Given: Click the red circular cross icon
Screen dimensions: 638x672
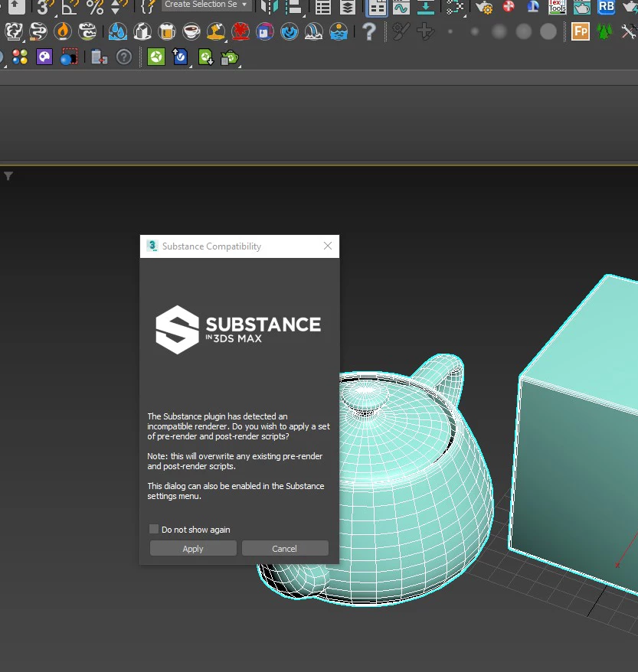Looking at the screenshot, I should click(x=509, y=6).
